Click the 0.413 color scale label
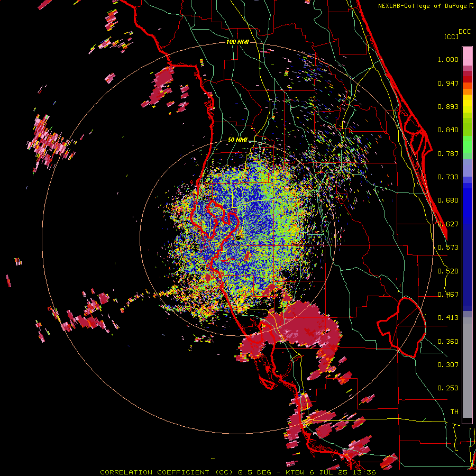Screen dimensions: 476x476 point(448,318)
